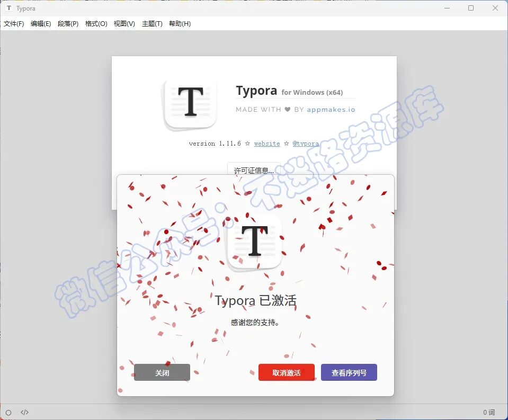This screenshot has height=420, width=508.
Task: Close the Typora window
Action: 495,8
